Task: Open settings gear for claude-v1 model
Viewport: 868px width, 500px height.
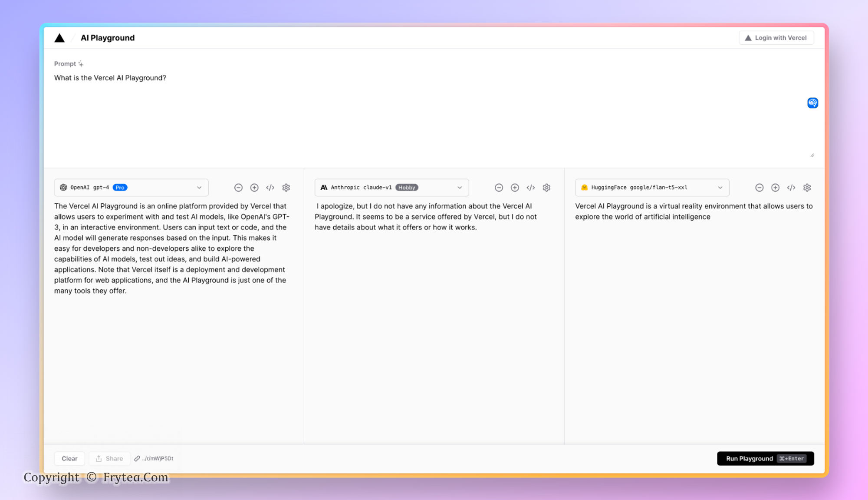Action: pyautogui.click(x=546, y=188)
